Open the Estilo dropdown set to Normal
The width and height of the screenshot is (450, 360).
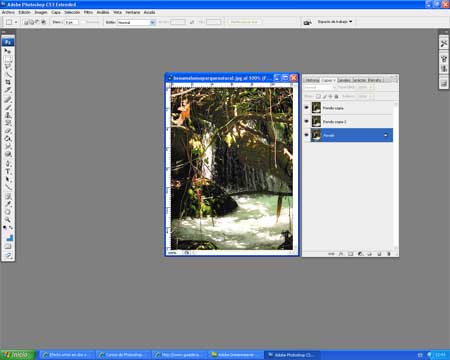[x=136, y=22]
